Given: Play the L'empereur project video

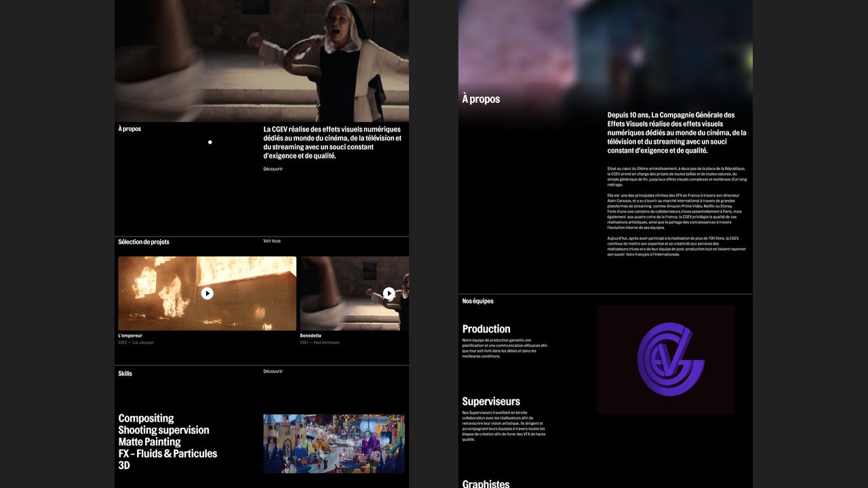Looking at the screenshot, I should point(208,293).
